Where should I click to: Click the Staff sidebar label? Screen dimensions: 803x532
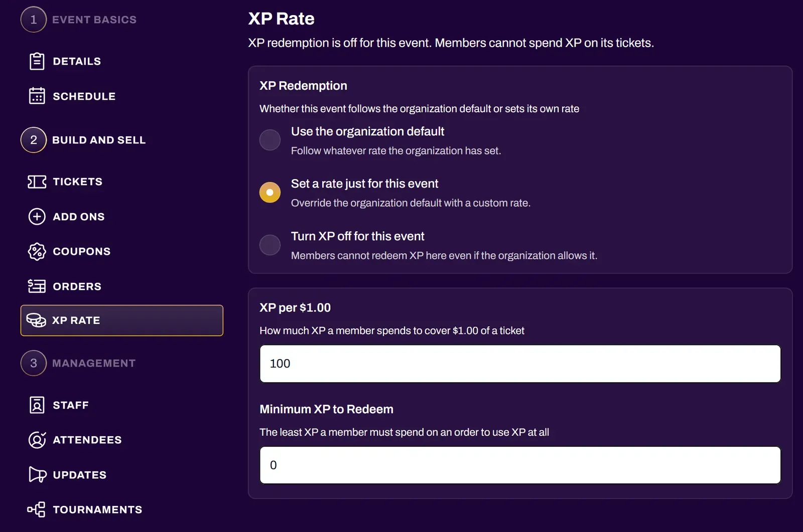tap(71, 405)
